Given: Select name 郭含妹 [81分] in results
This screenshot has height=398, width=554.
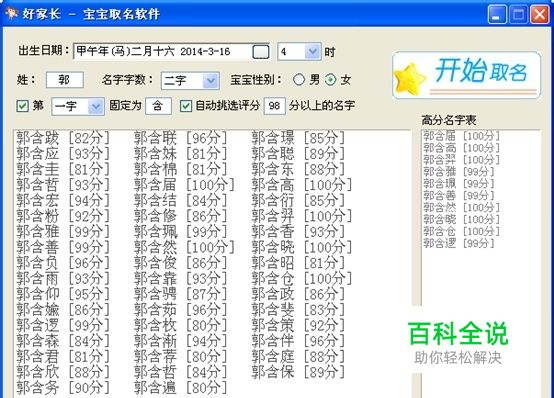Looking at the screenshot, I should coord(181,153).
